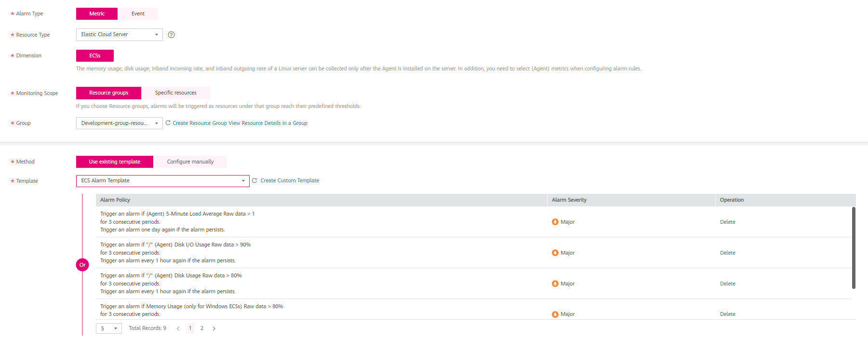Expand the Development-group resource group dropdown
Screen dimensions: 868x341
click(119, 123)
